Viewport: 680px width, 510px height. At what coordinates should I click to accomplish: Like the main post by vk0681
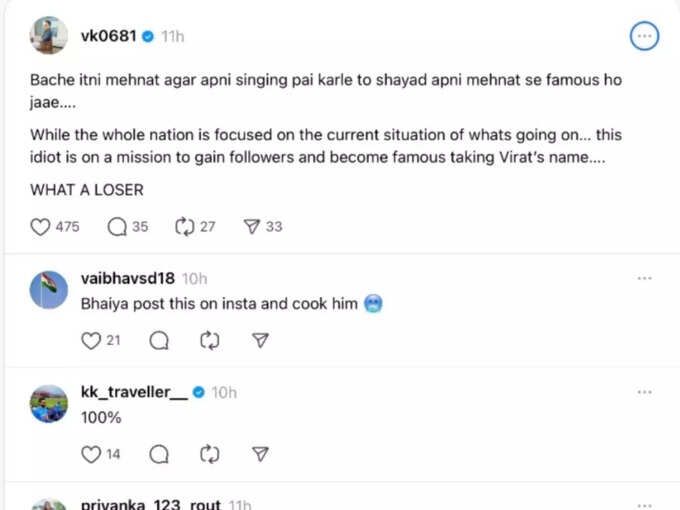click(41, 227)
